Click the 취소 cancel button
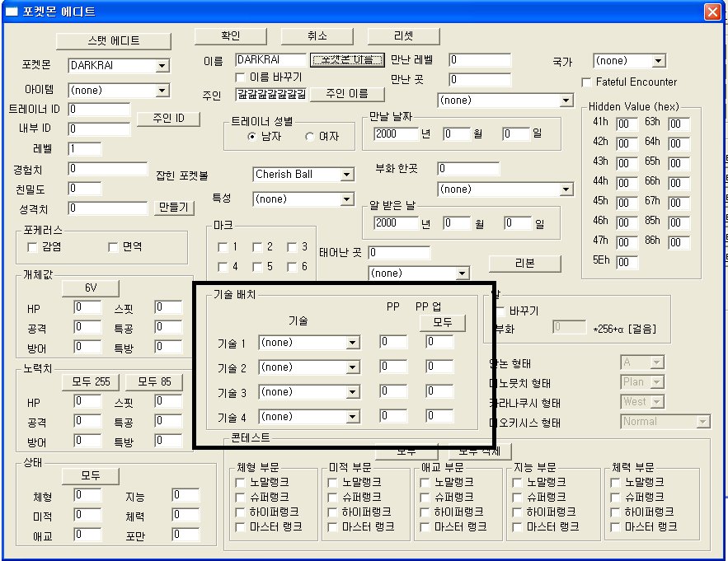Image resolution: width=728 pixels, height=561 pixels. pos(317,36)
